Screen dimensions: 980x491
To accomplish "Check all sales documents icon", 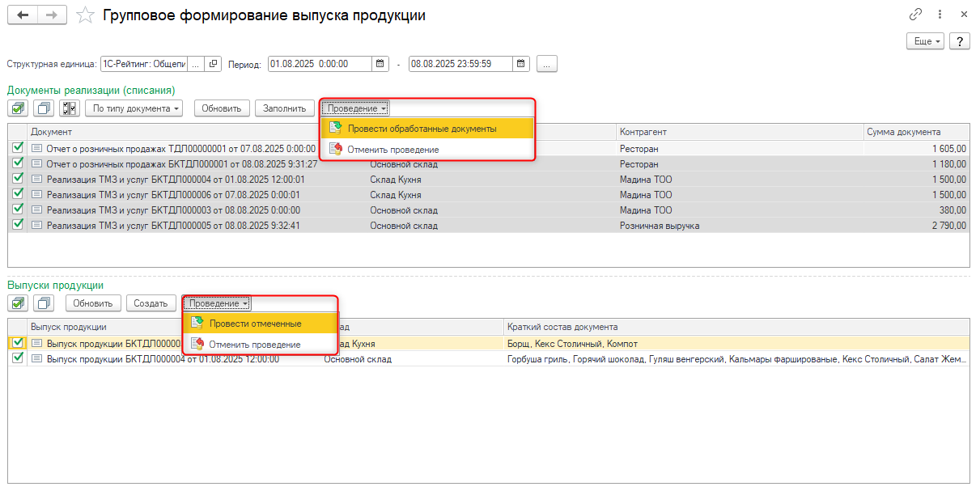I will pos(19,108).
